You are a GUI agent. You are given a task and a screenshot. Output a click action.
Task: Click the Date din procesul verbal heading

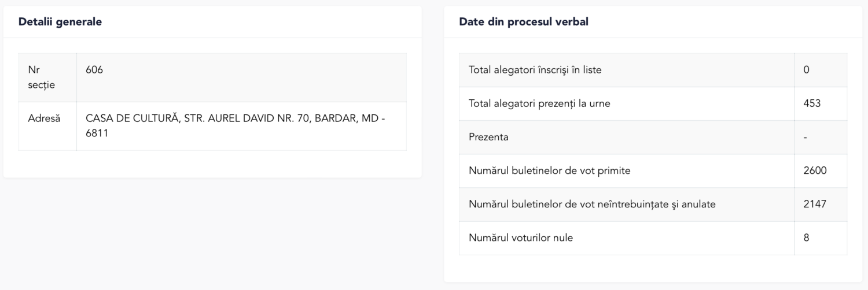[524, 22]
